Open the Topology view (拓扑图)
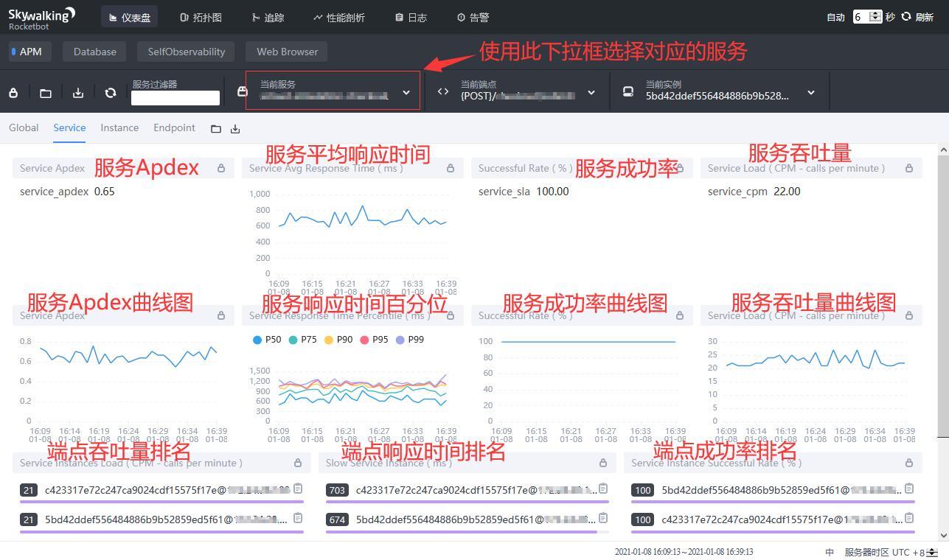949x560 pixels. tap(201, 17)
